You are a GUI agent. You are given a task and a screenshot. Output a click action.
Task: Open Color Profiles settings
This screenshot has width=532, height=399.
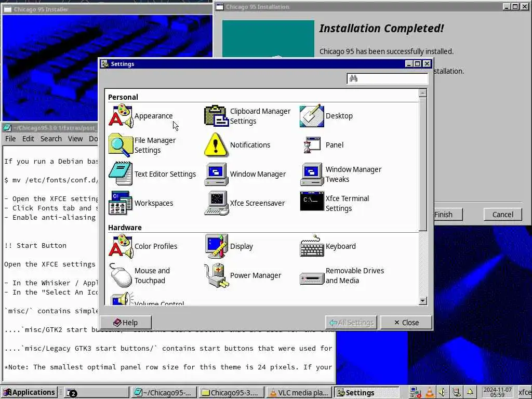coord(143,246)
